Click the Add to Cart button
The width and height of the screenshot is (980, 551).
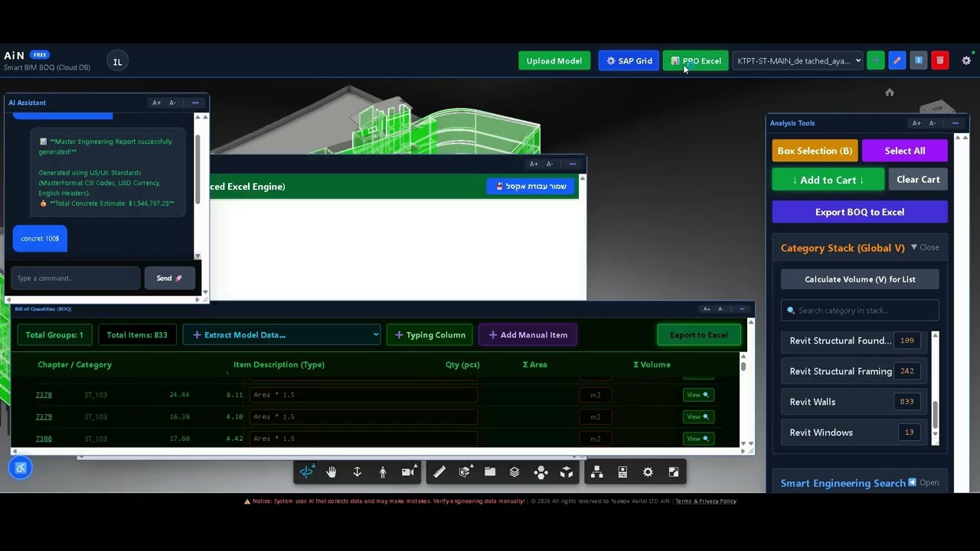click(828, 180)
